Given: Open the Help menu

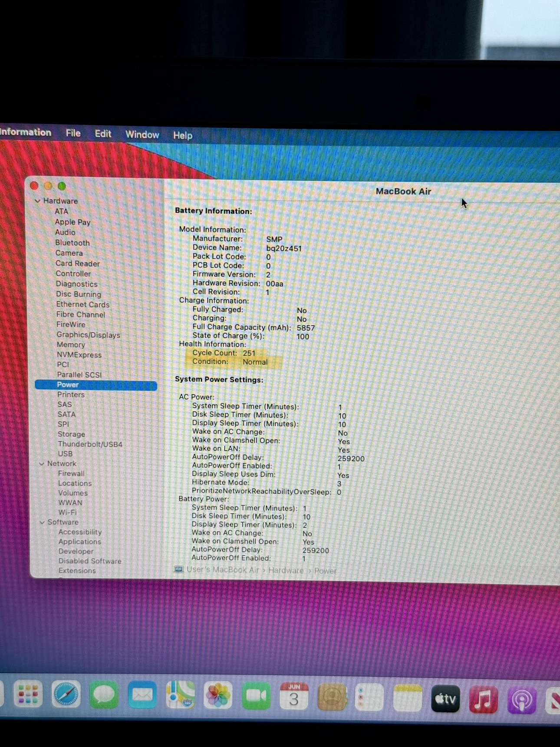Looking at the screenshot, I should [x=182, y=136].
